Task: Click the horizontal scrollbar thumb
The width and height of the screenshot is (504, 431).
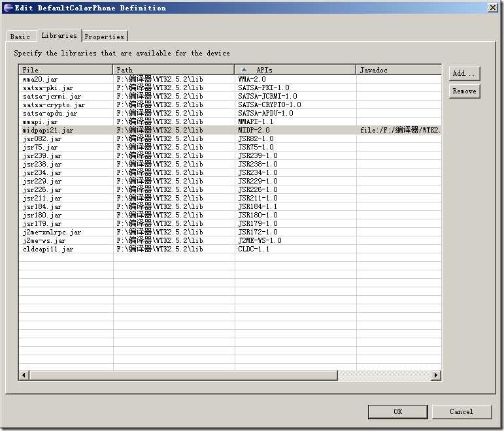Action: (x=183, y=375)
